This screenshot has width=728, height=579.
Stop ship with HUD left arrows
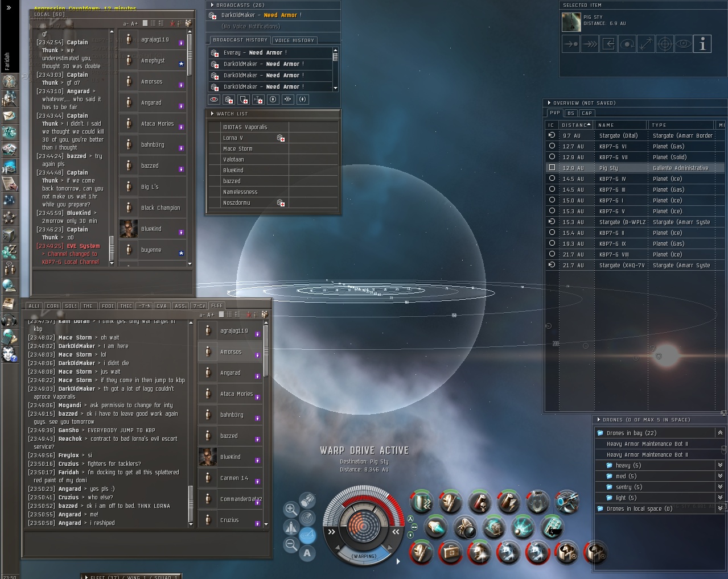[x=332, y=532]
